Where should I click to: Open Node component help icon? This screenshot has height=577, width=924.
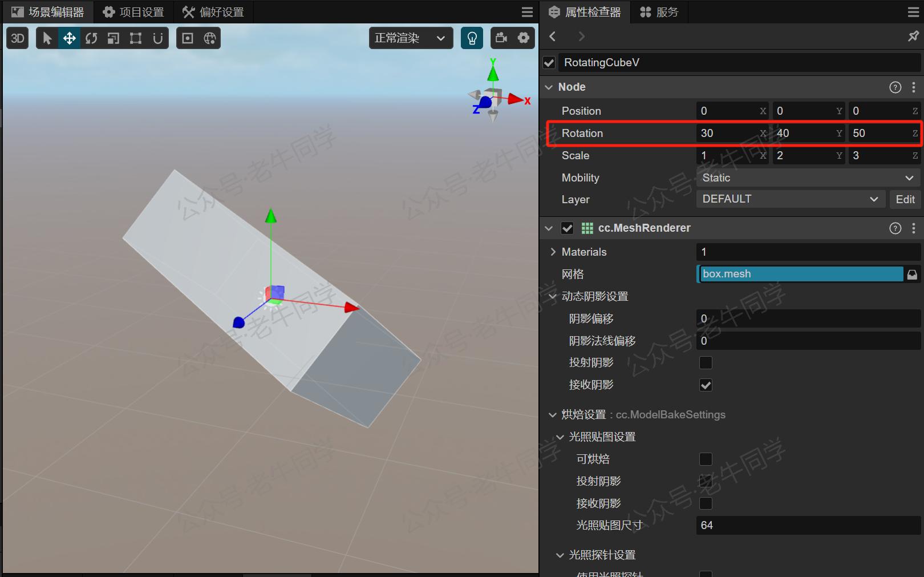click(x=895, y=87)
